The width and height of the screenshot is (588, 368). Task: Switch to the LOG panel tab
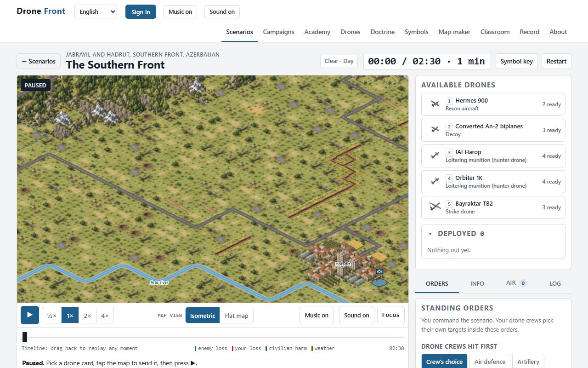555,283
